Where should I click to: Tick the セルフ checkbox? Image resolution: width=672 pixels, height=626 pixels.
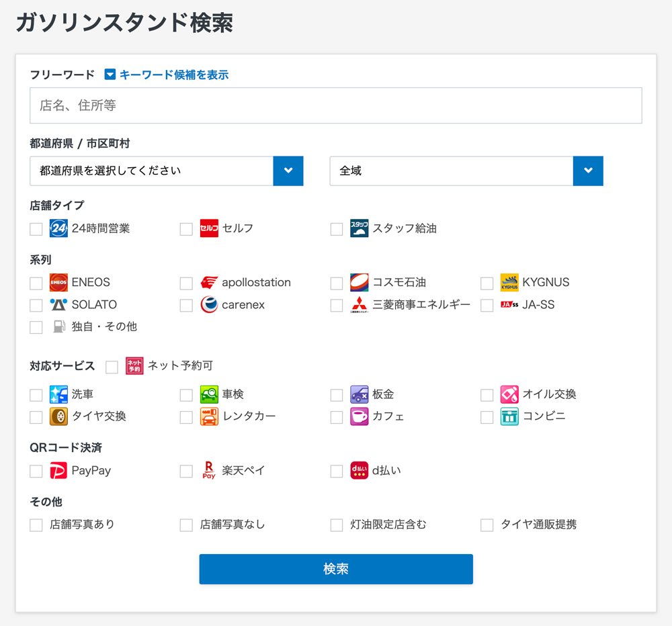(x=186, y=229)
